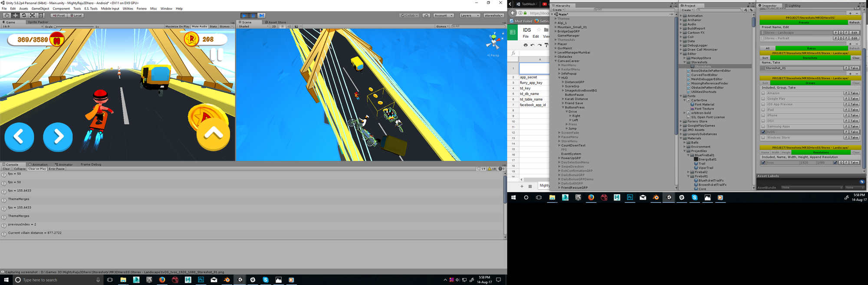Viewport: 868px width, 285px height.
Task: Open Task View on the taskbar
Action: click(110, 280)
